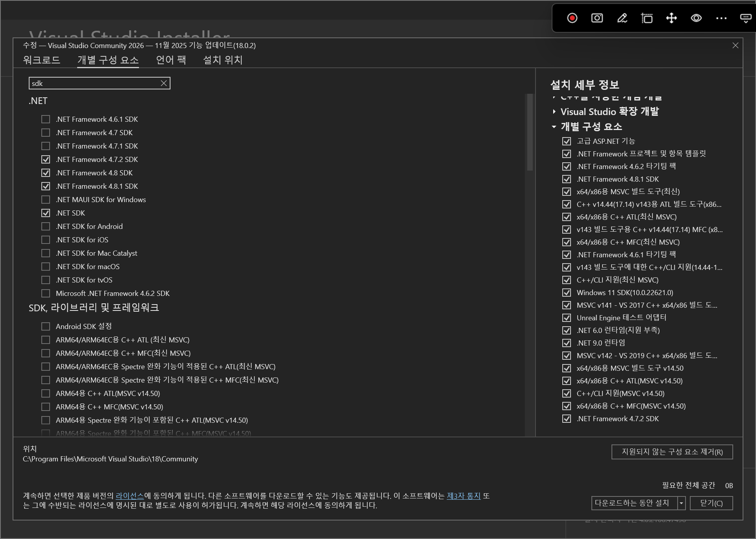Collapse the 개별 구성 요소 section
The width and height of the screenshot is (756, 539).
(x=554, y=127)
